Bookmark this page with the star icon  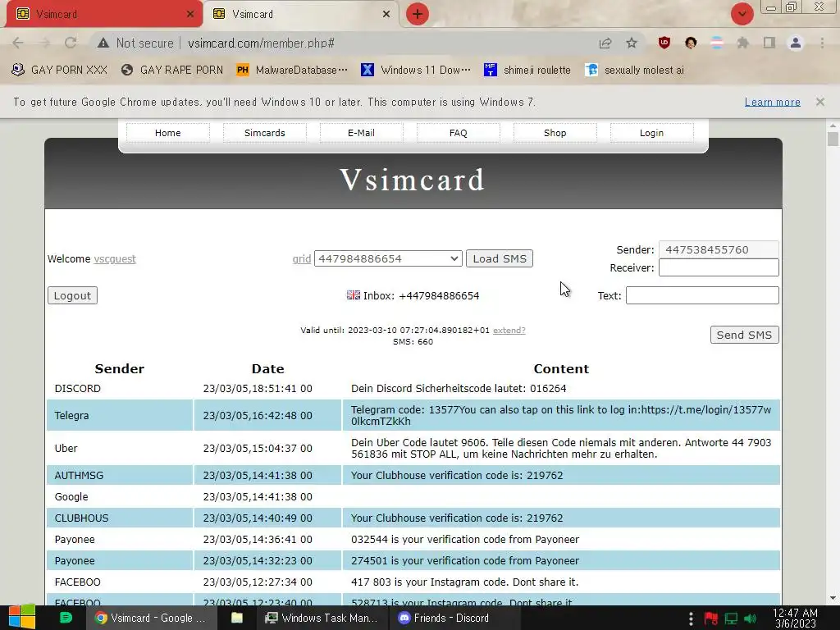click(632, 43)
